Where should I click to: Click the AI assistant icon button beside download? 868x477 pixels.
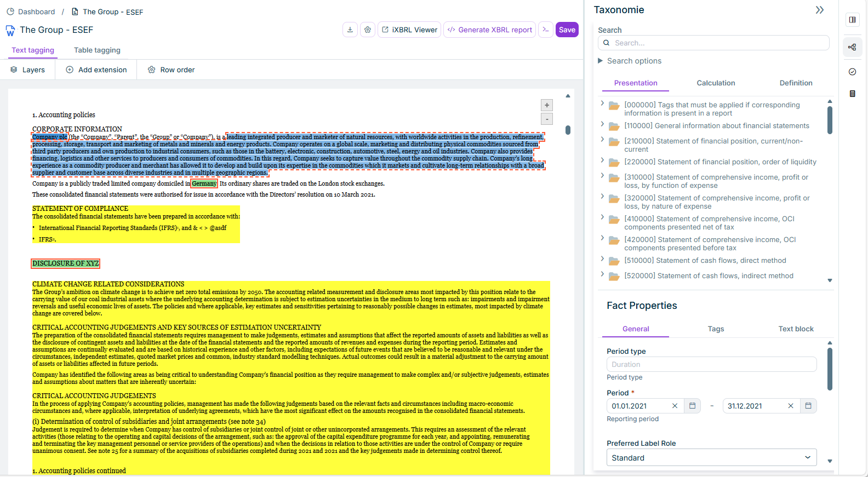click(368, 30)
